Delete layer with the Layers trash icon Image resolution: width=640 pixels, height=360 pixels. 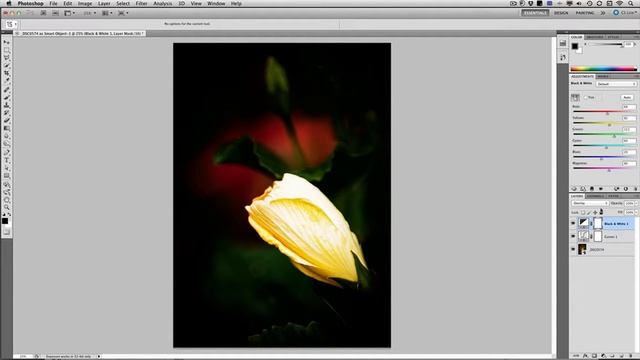point(631,356)
